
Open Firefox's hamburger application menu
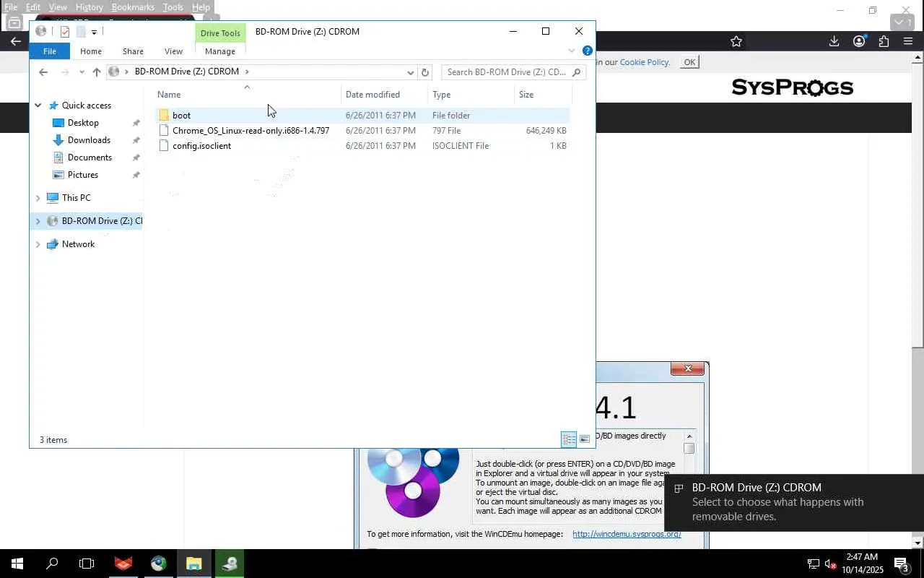click(x=908, y=41)
